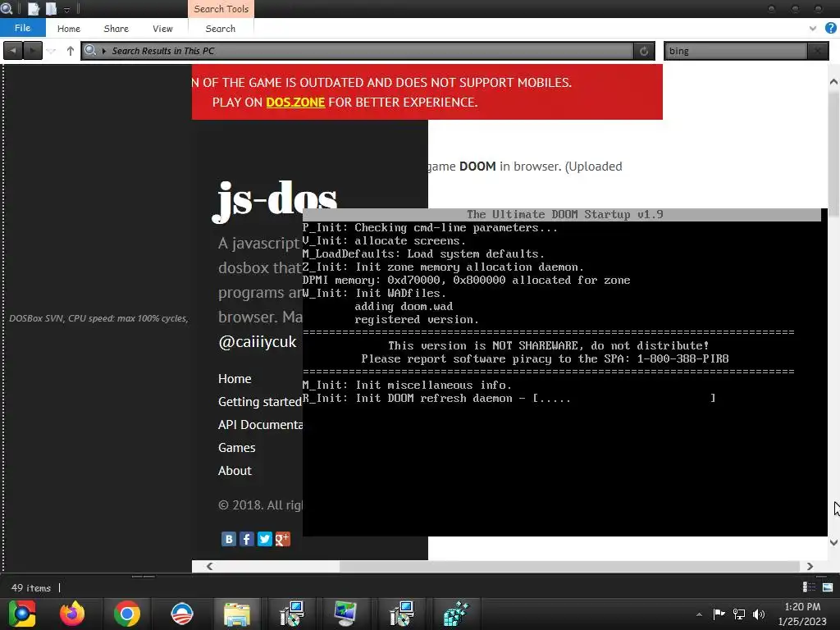The image size is (840, 630).
Task: Share on Facebook icon
Action: tap(246, 539)
